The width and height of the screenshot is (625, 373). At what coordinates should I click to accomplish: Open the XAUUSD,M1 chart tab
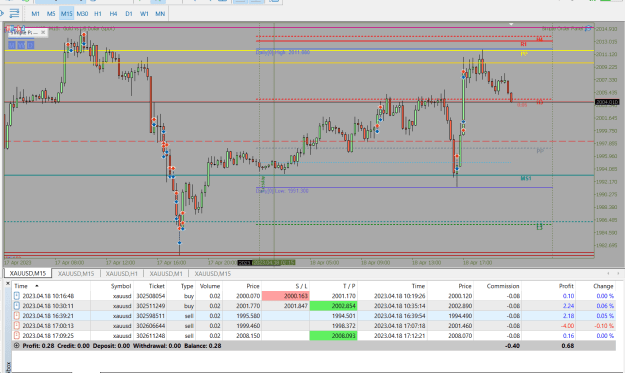(166, 273)
